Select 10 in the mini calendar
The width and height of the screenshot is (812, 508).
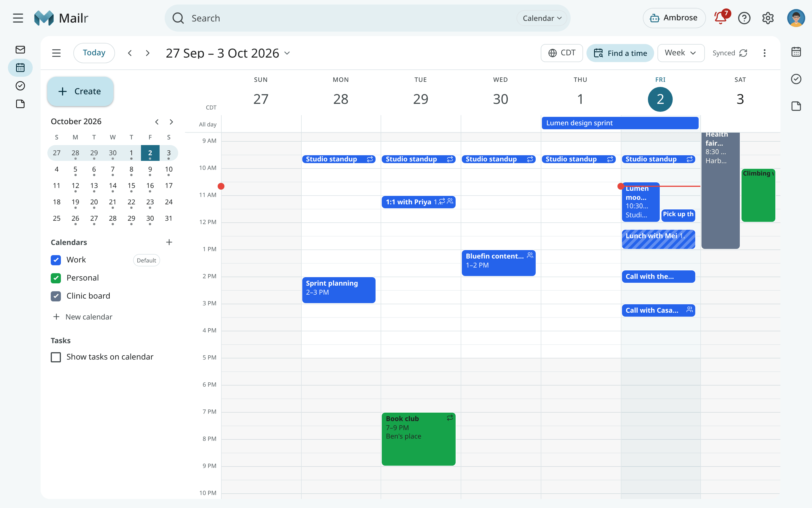pos(169,169)
